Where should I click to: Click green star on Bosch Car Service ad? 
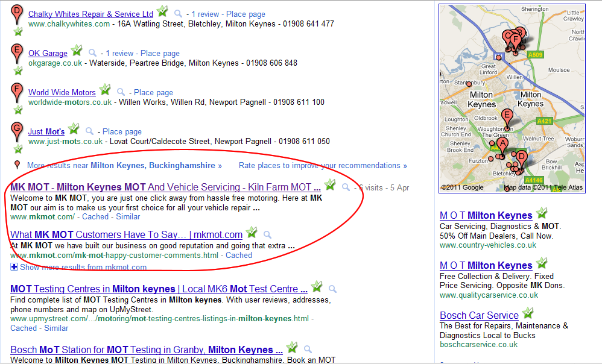528,313
